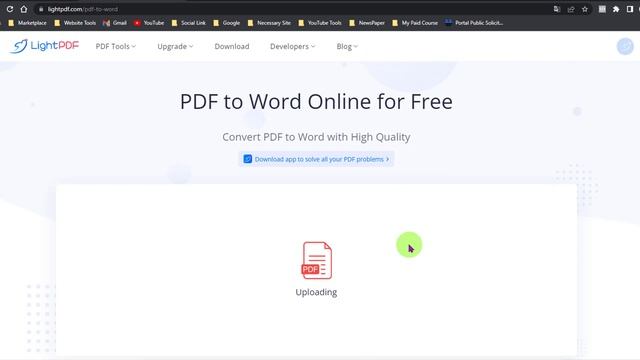This screenshot has height=360, width=640.
Task: Open the extensions puzzle icon
Action: click(x=616, y=9)
